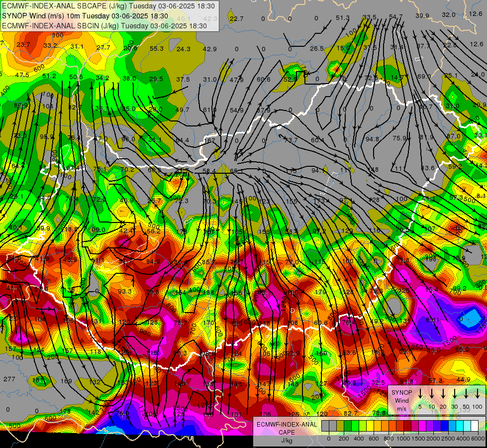Click the '2000' tick label on CAPE scale
The height and width of the screenshot is (448, 487).
(x=433, y=439)
